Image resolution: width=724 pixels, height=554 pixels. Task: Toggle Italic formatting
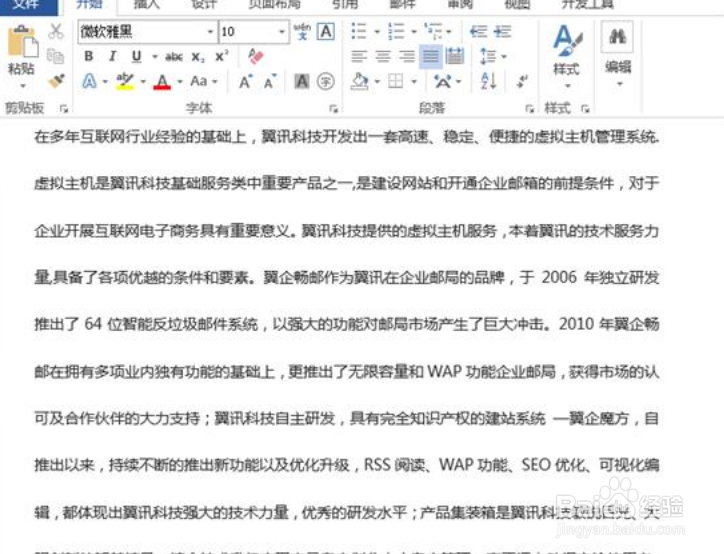112,56
